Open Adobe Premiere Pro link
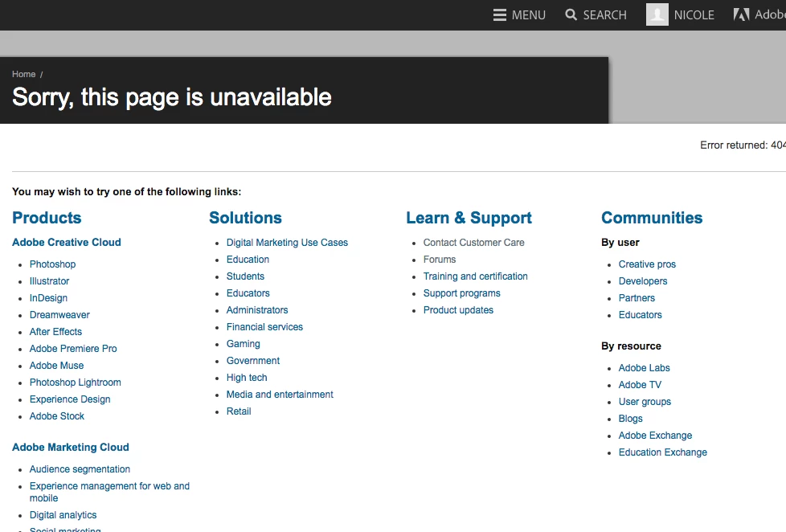Viewport: 786px width, 532px height. point(73,349)
